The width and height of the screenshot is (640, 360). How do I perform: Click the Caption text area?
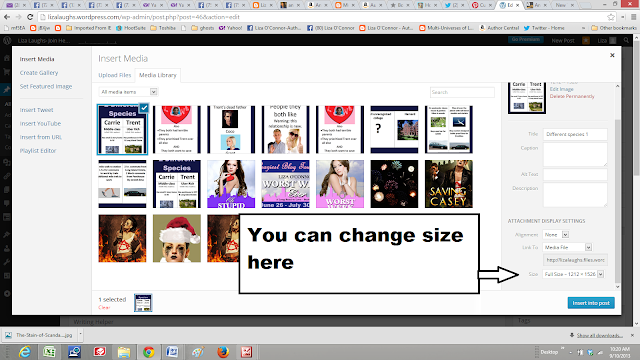click(575, 154)
